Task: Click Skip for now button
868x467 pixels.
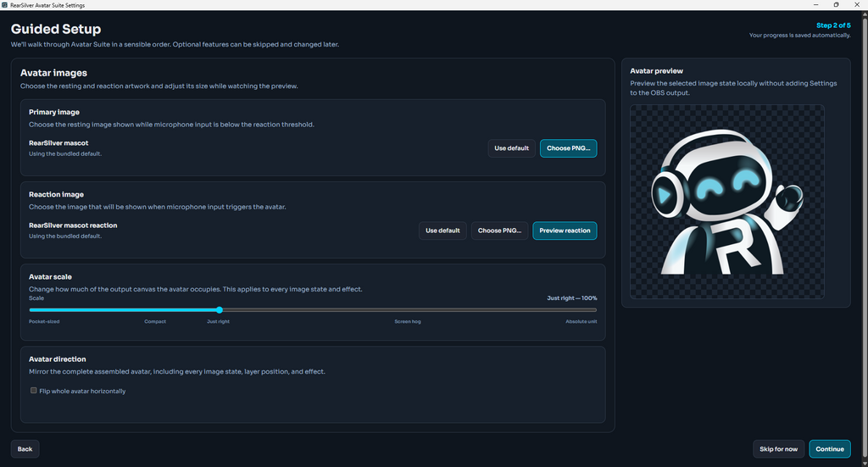Action: (x=778, y=448)
